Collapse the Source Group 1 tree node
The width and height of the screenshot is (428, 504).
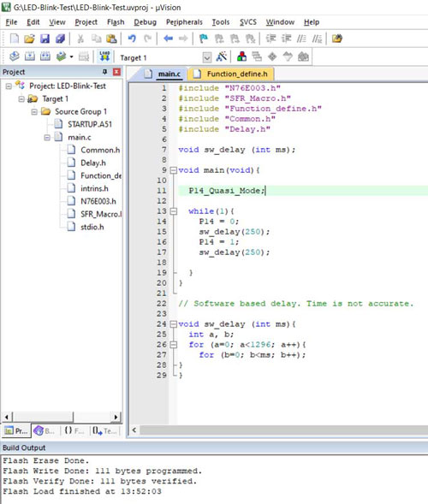34,112
